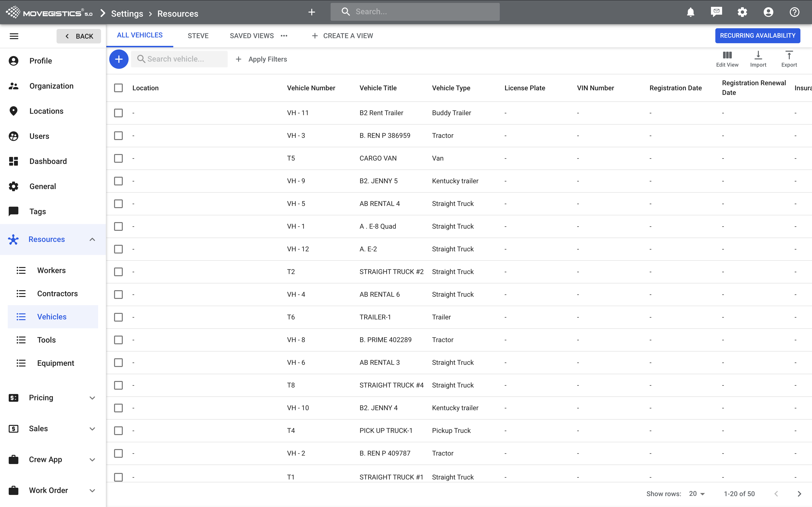Screen dimensions: 812x507
Task: Click the RECURRING AVAILABILITY button
Action: (757, 35)
